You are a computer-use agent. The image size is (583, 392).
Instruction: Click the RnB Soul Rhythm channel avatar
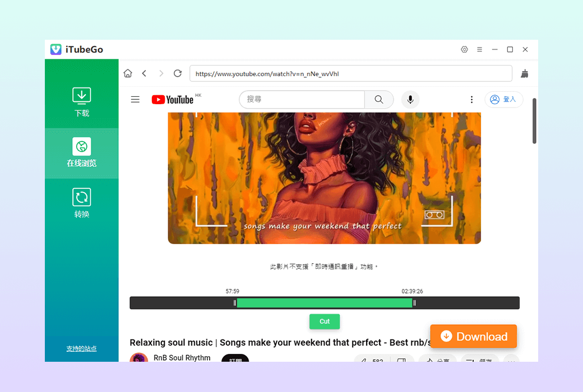point(138,357)
